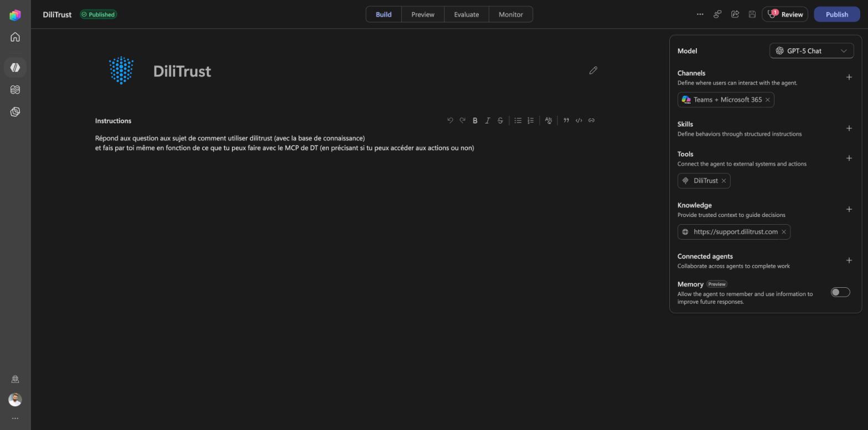
Task: Toggle bold formatting
Action: (475, 121)
